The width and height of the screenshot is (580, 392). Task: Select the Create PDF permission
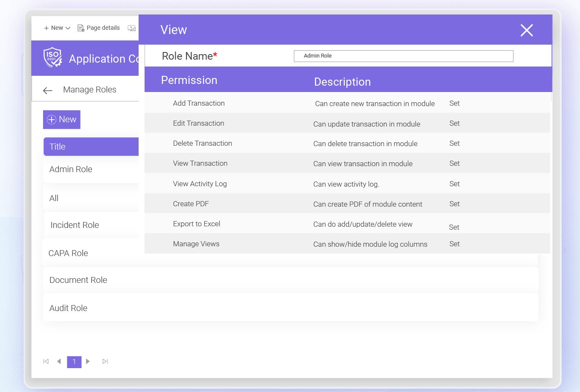point(191,204)
